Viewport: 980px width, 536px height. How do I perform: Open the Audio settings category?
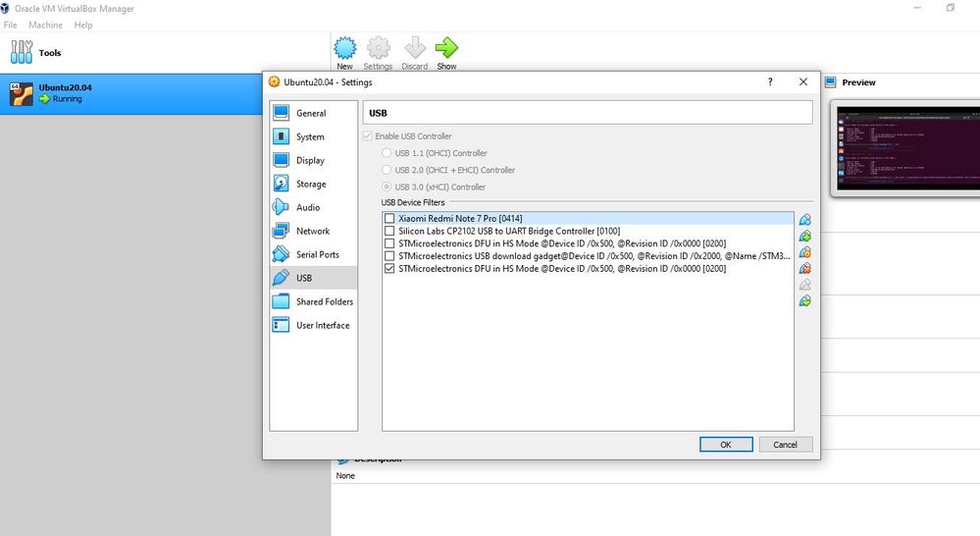click(x=314, y=207)
